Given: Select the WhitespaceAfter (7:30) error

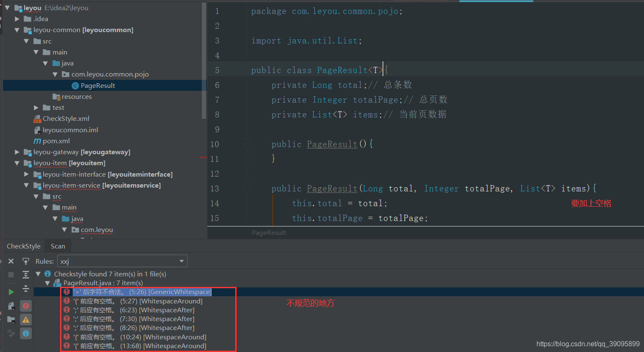Looking at the screenshot, I should coord(134,319).
